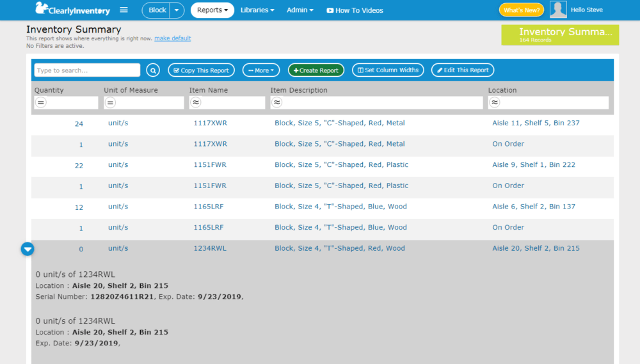Click the Item Name filter input
The image size is (640, 364).
point(227,102)
